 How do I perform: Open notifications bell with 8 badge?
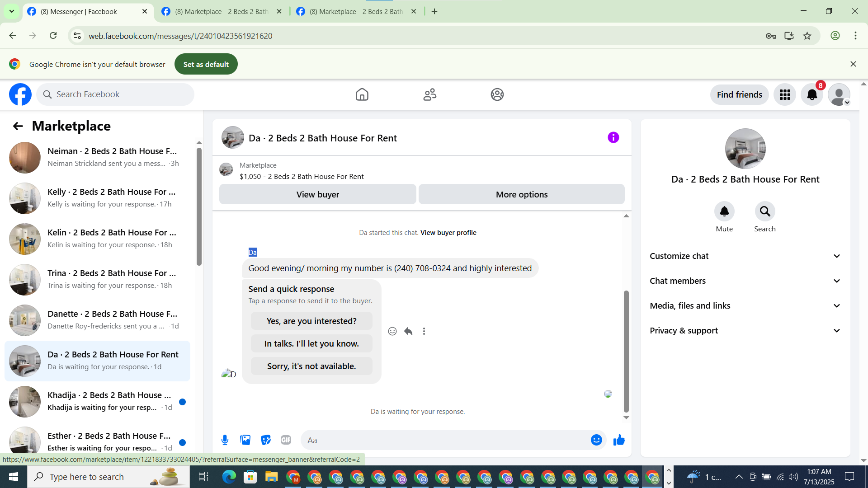tap(812, 94)
